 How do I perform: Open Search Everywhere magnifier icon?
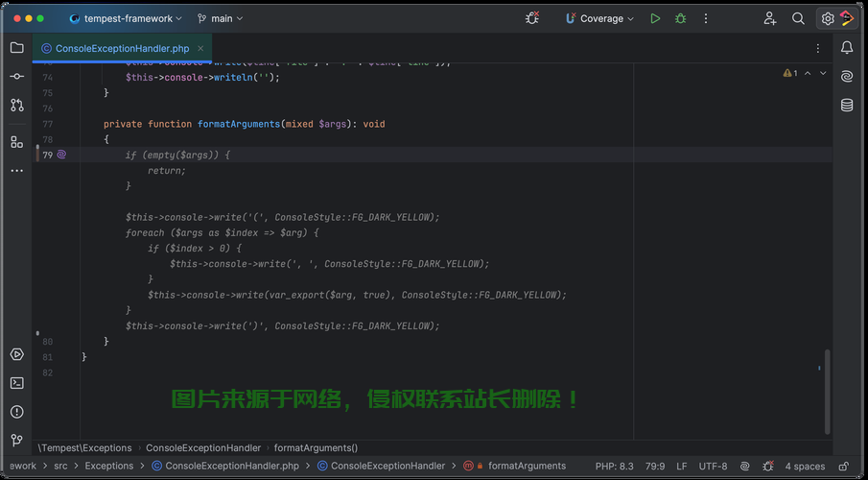pos(798,18)
